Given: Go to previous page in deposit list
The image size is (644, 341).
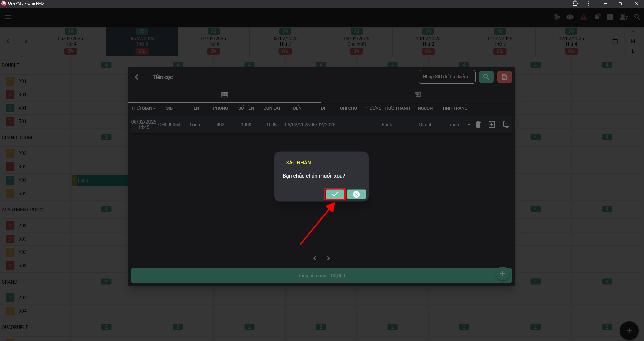Looking at the screenshot, I should click(315, 258).
